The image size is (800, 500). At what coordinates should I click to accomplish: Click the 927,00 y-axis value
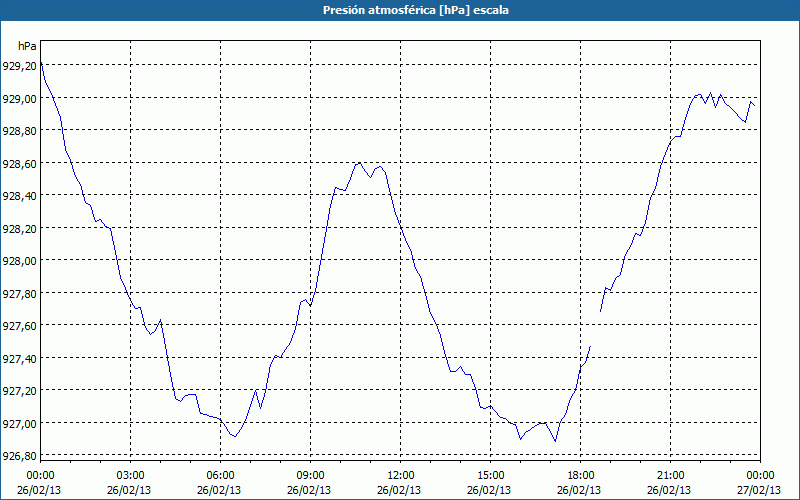19,423
